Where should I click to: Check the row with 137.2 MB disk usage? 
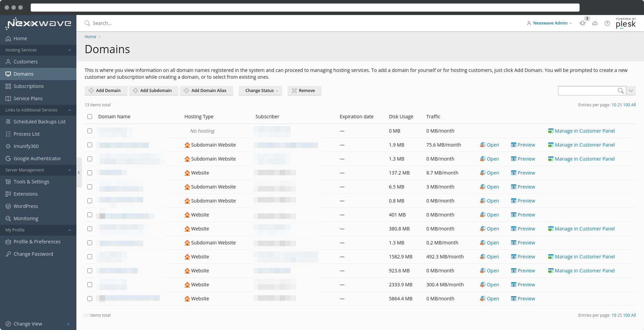[90, 173]
